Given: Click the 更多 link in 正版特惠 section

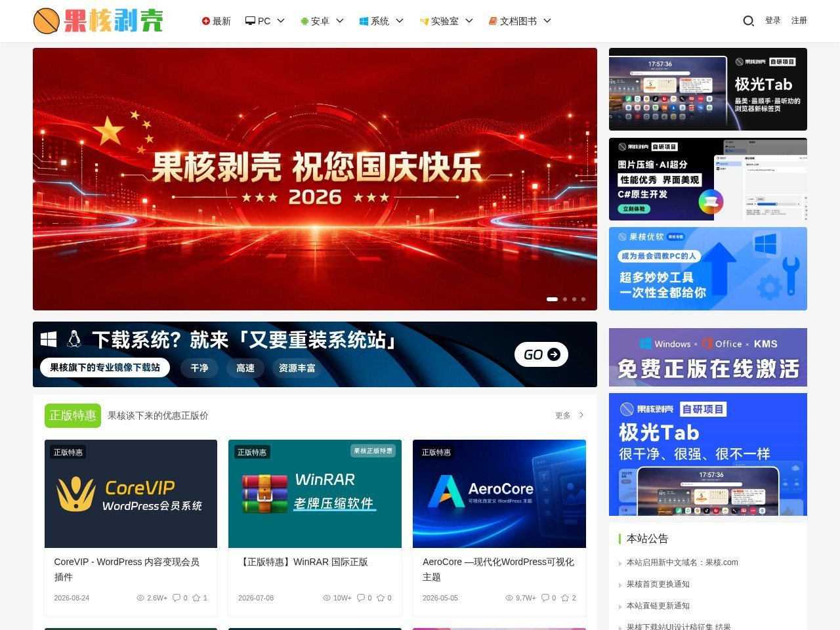Looking at the screenshot, I should (563, 415).
